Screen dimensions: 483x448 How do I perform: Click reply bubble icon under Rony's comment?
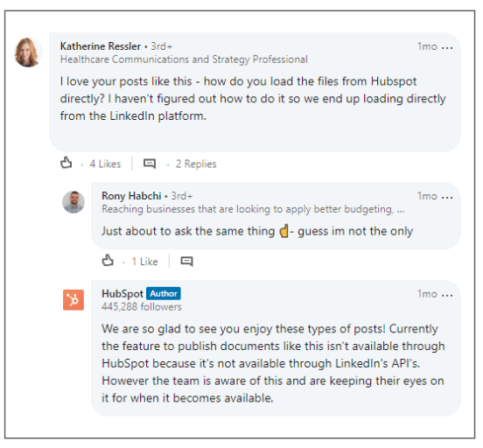[x=186, y=262]
